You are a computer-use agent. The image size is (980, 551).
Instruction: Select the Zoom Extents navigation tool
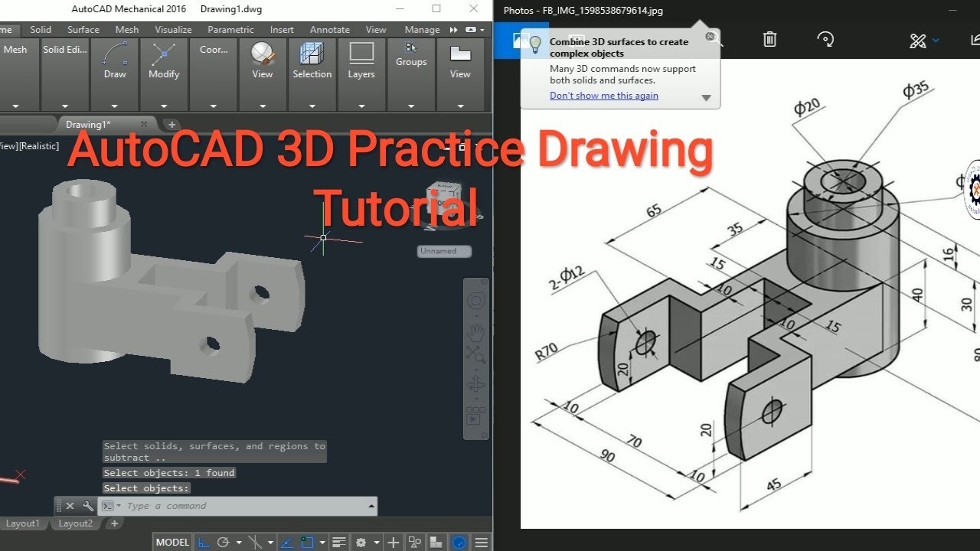475,354
